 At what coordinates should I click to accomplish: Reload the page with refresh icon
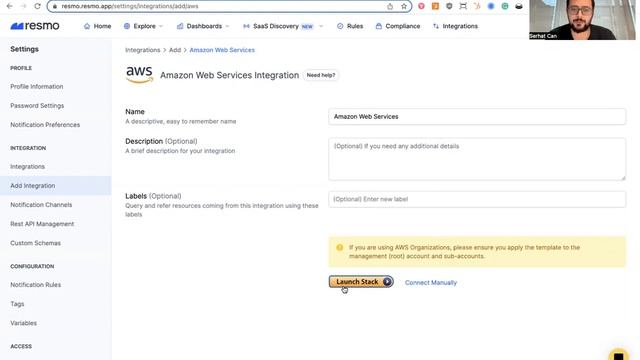tap(37, 6)
